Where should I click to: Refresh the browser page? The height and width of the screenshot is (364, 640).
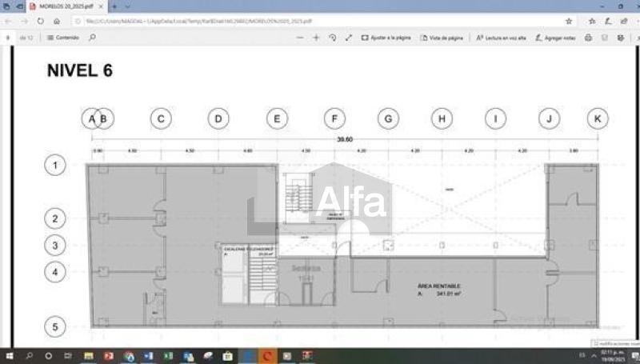39,21
